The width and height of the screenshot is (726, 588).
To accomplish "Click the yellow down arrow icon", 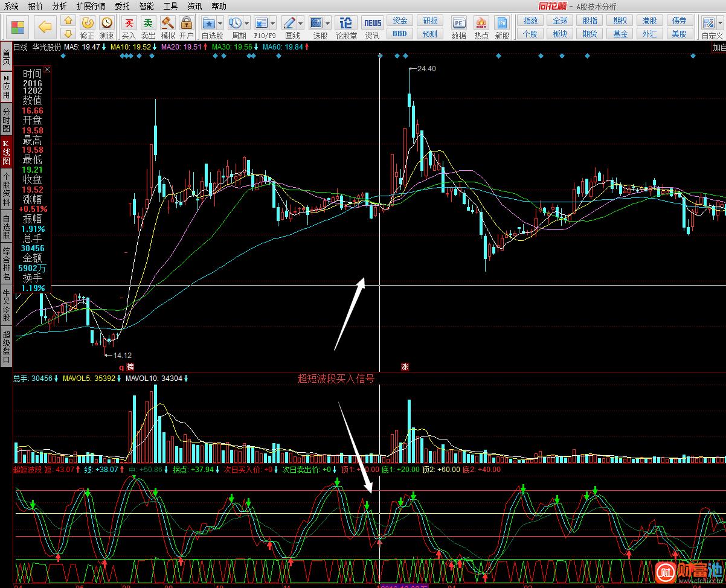I will [68, 34].
